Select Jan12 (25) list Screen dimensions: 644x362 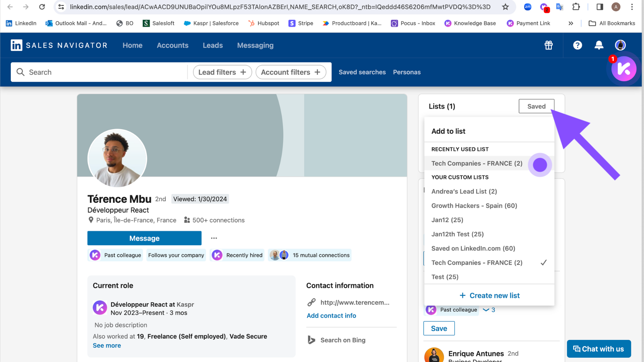[x=489, y=220]
